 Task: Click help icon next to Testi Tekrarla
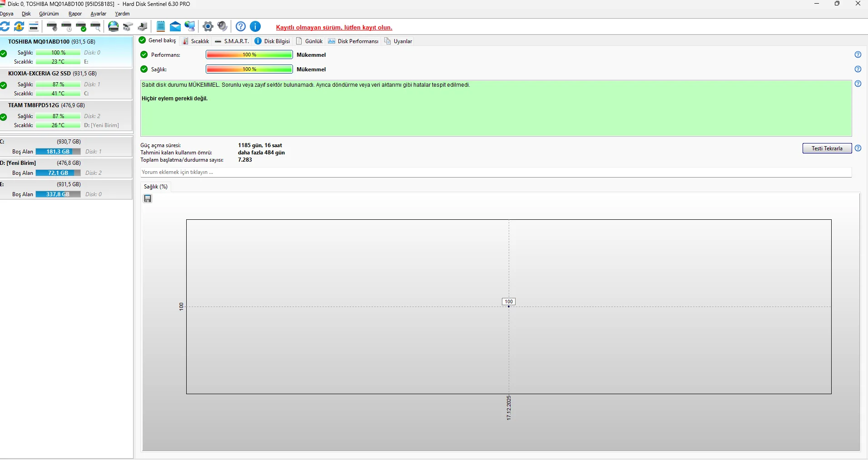858,148
